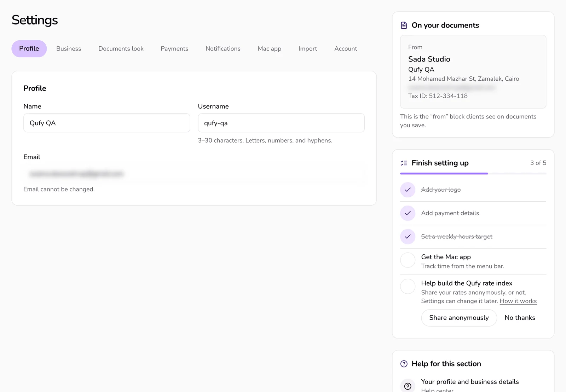Click the Settings page heading
This screenshot has width=566, height=392.
tap(35, 20)
